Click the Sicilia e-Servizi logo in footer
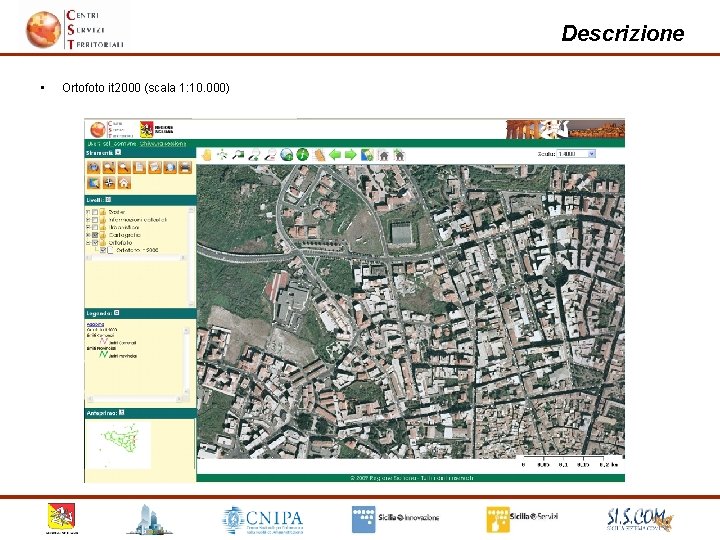This screenshot has height=540, width=720. click(x=523, y=519)
